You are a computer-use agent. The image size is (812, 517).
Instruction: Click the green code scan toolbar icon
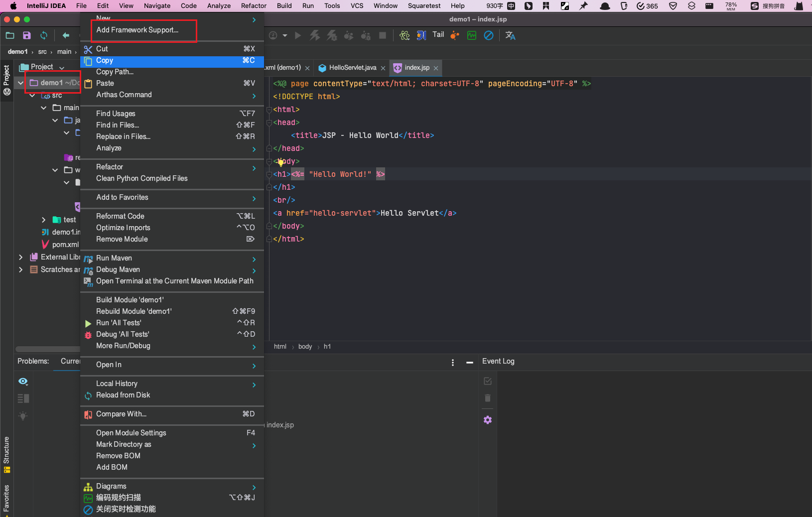pos(472,35)
